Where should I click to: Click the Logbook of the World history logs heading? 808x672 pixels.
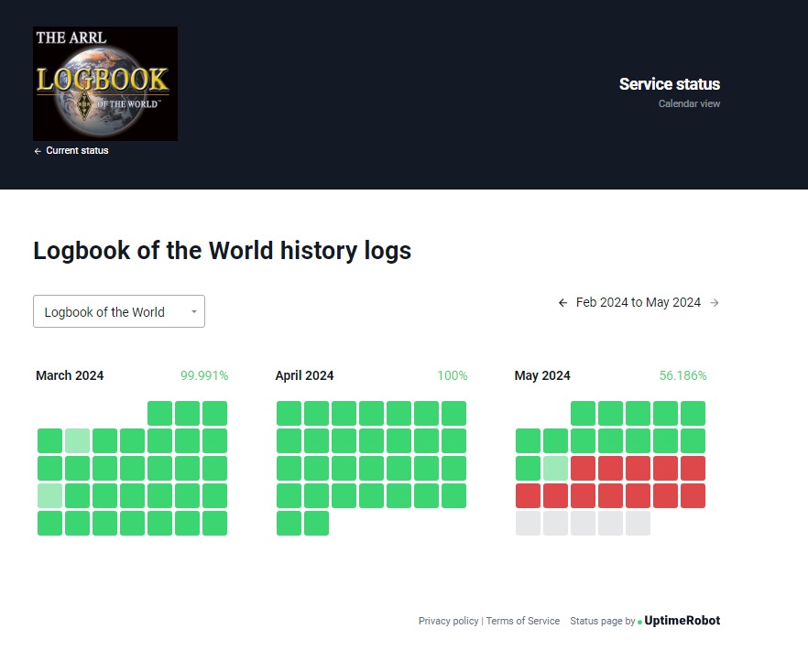[222, 251]
